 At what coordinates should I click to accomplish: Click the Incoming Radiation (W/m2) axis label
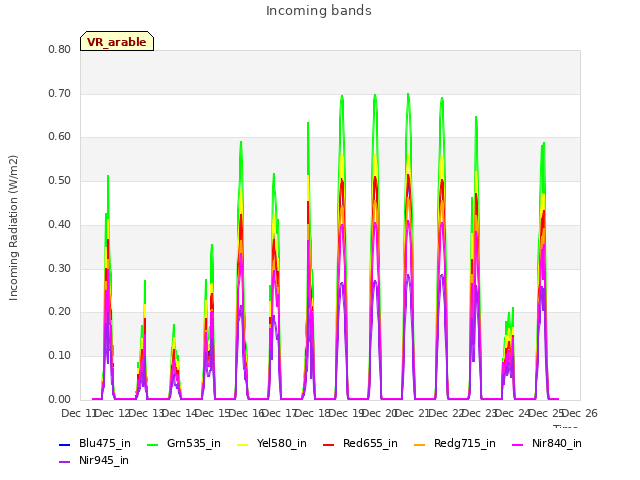point(13,228)
